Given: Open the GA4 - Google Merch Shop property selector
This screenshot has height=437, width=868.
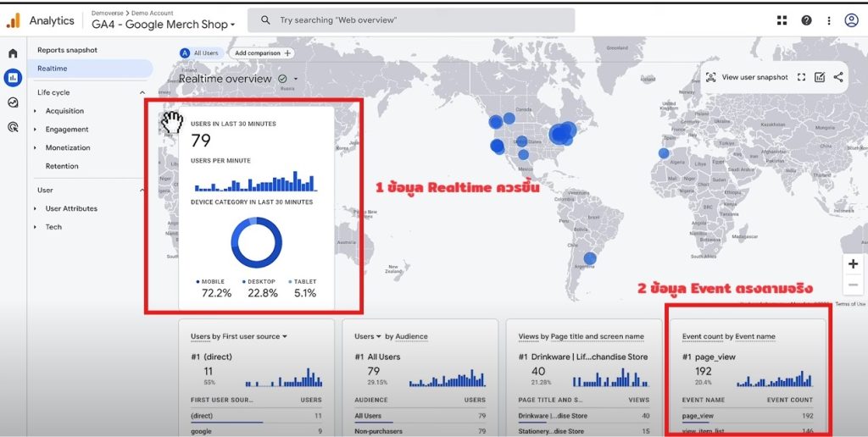Looking at the screenshot, I should point(164,25).
